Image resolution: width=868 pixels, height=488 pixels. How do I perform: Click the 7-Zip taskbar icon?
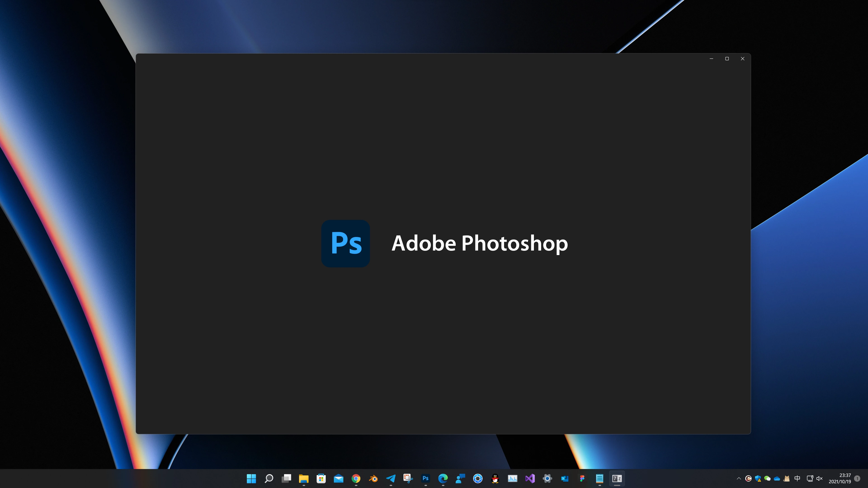click(x=617, y=478)
